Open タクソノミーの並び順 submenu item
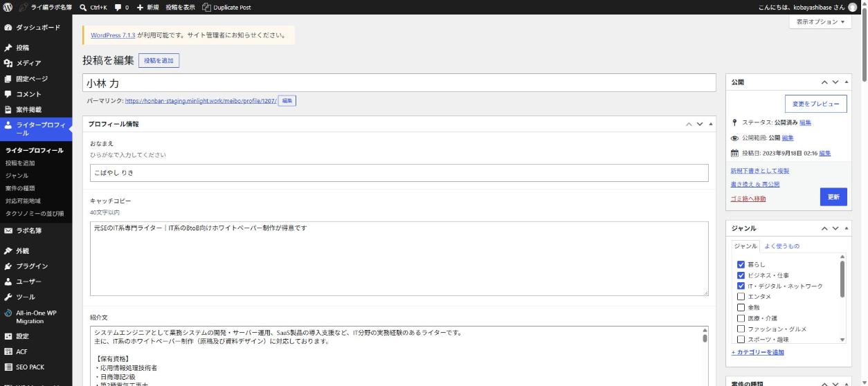The width and height of the screenshot is (868, 386). tap(36, 213)
